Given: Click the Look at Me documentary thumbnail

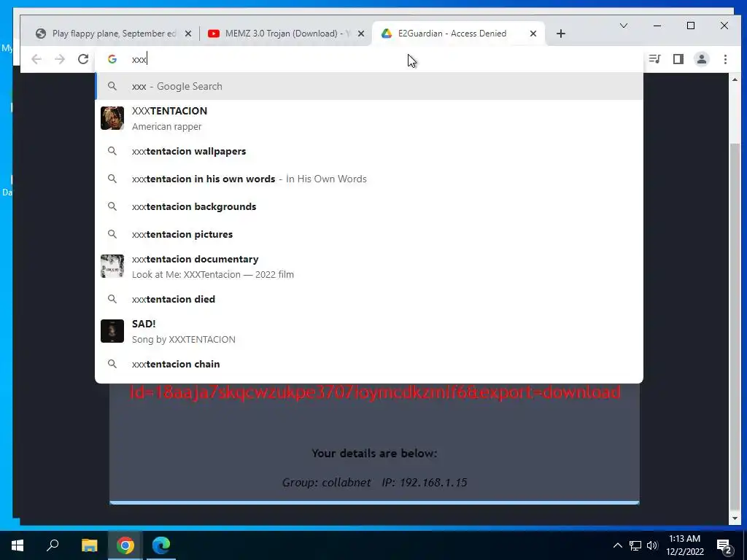Looking at the screenshot, I should (x=112, y=266).
